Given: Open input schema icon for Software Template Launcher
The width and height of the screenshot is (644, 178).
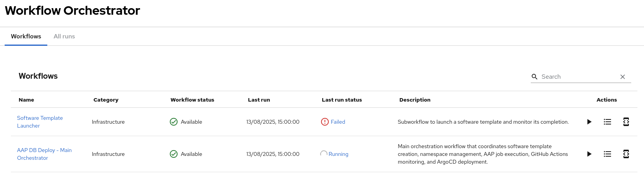Looking at the screenshot, I should pyautogui.click(x=626, y=122).
